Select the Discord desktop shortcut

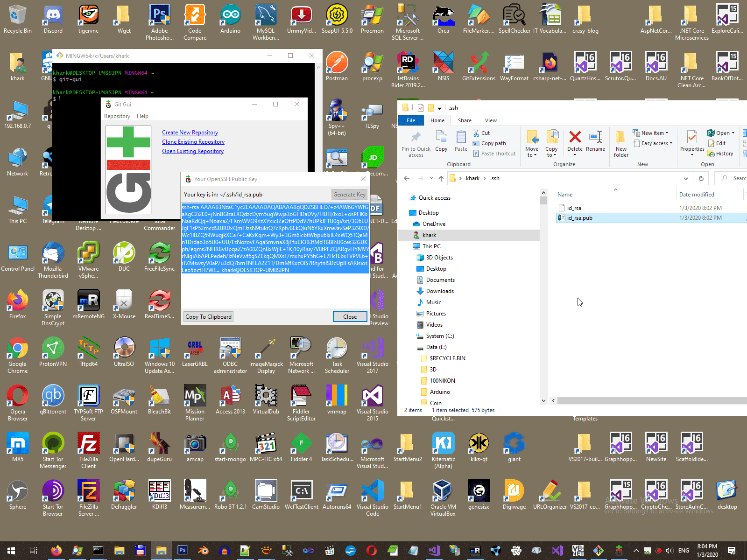coord(53,19)
